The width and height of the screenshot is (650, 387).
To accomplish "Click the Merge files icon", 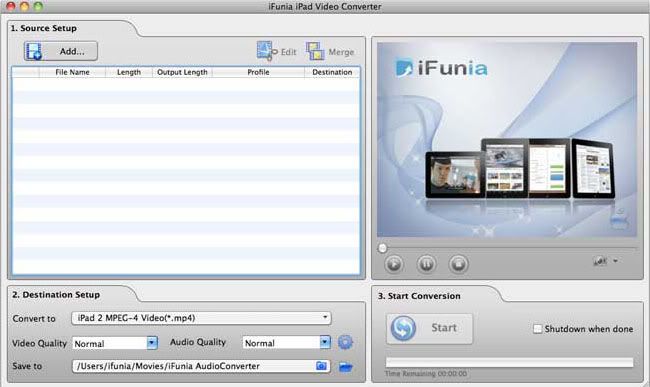I will click(x=315, y=51).
